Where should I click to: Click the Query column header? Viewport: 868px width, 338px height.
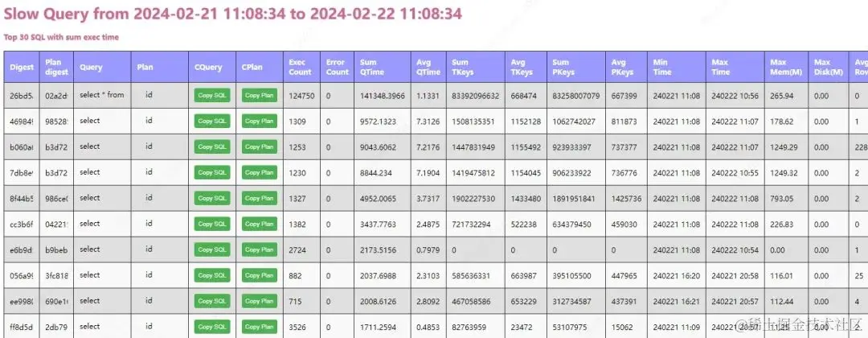(102, 67)
